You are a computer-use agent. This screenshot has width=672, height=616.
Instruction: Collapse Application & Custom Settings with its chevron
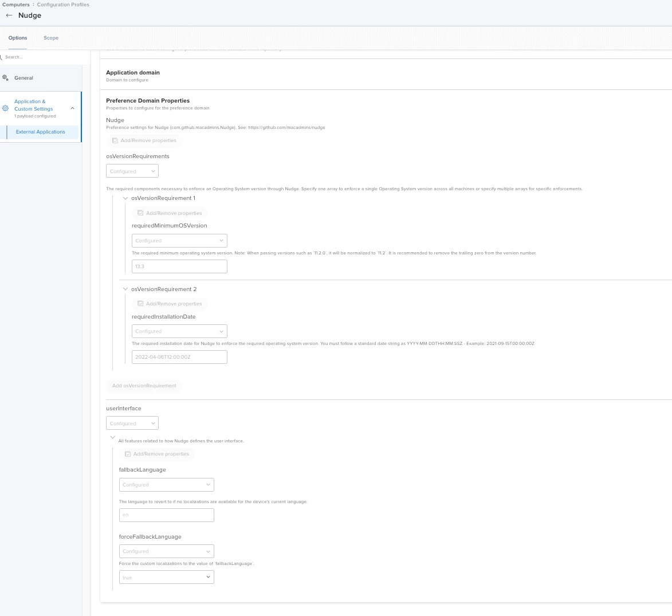(72, 108)
